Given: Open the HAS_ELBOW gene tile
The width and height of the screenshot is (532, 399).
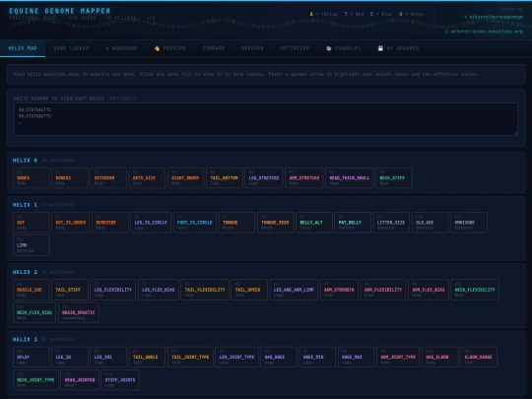Looking at the screenshot, I should click(x=440, y=357).
